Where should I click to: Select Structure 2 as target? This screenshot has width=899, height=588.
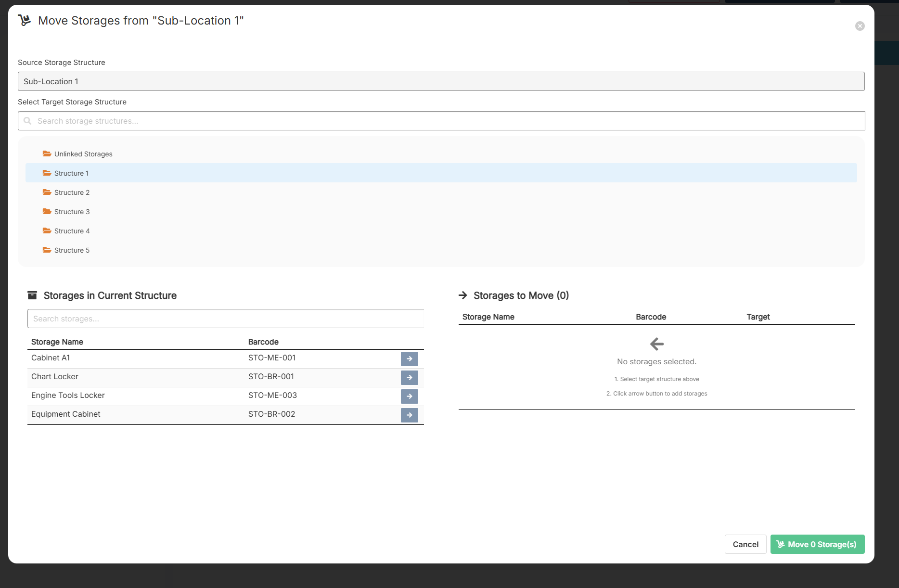[72, 192]
